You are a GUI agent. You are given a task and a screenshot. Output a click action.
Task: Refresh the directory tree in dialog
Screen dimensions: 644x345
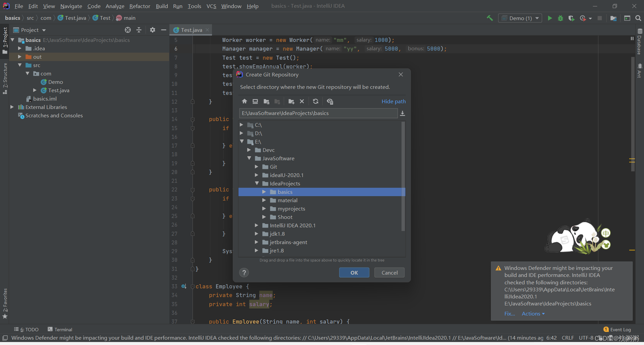click(x=316, y=101)
